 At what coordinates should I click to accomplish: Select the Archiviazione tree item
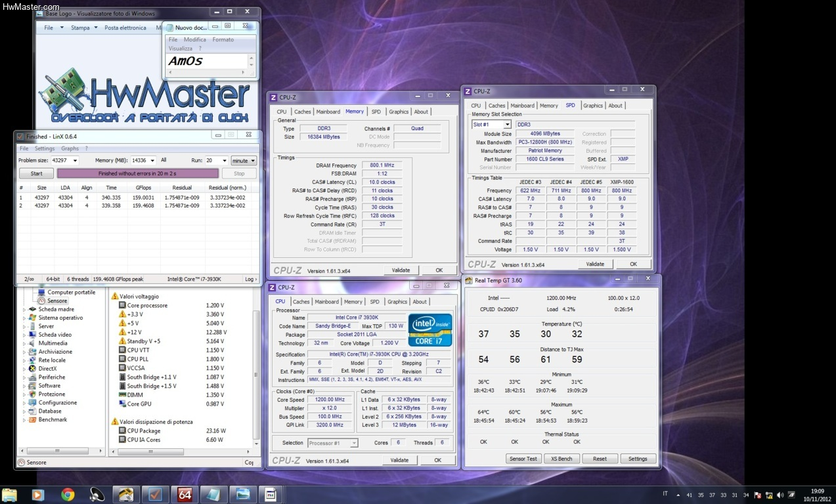coord(55,352)
